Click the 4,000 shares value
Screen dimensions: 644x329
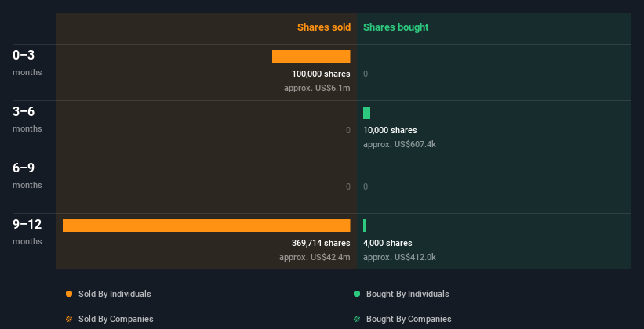[x=387, y=244]
